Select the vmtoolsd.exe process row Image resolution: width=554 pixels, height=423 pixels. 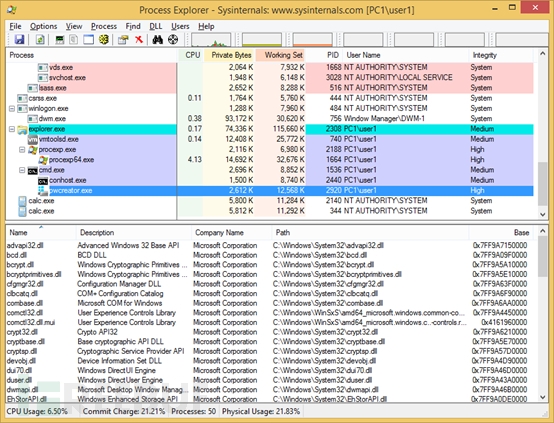coord(269,139)
